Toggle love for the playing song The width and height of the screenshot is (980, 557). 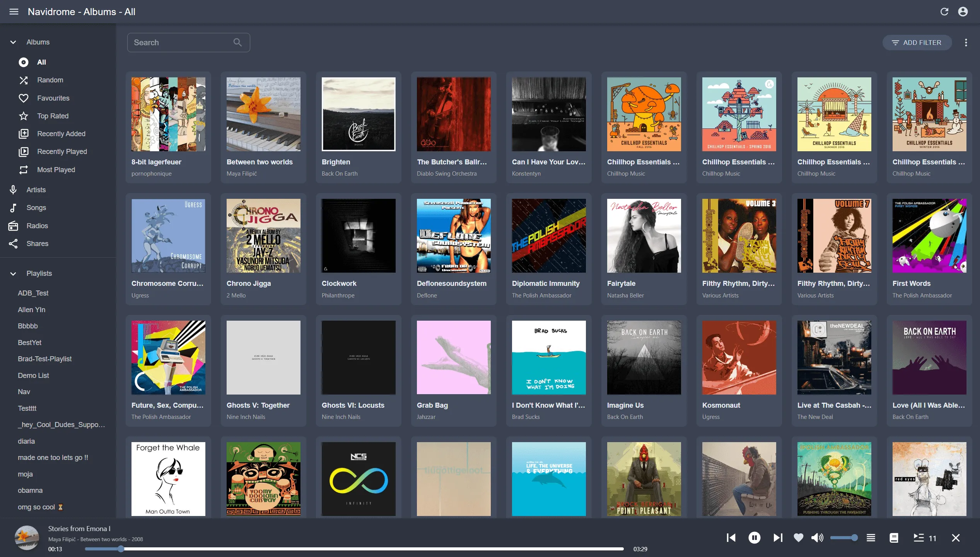799,538
